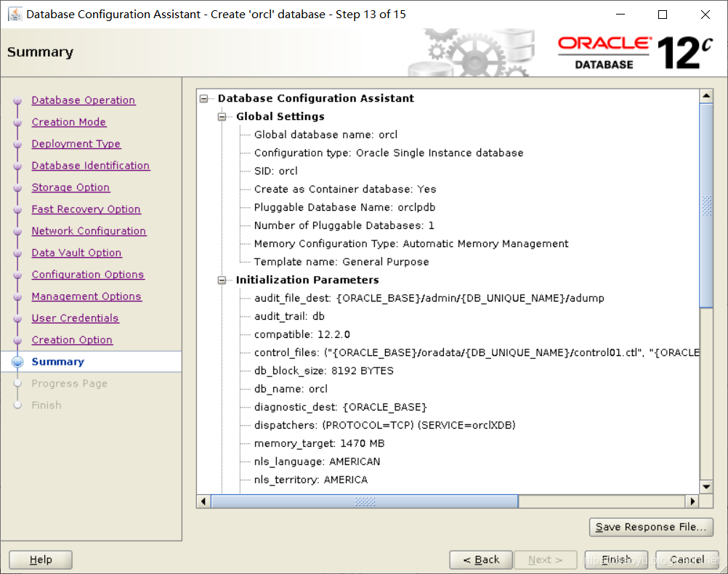Go to the Creation Mode step
The height and width of the screenshot is (574, 728).
point(69,122)
